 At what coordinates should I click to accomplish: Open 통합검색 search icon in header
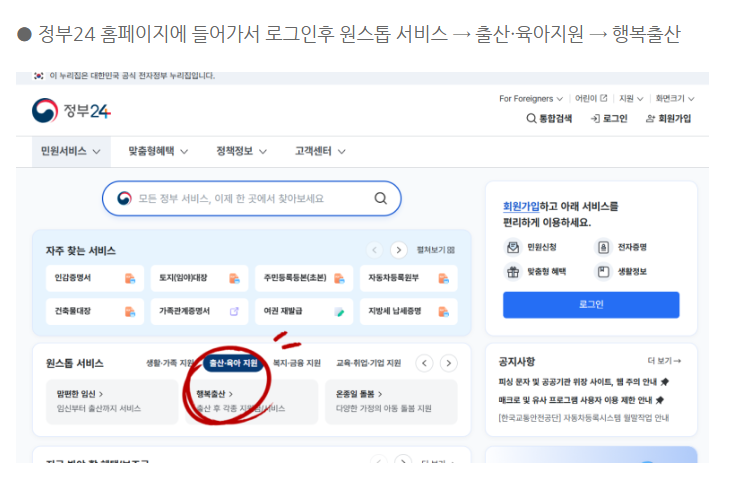point(549,119)
